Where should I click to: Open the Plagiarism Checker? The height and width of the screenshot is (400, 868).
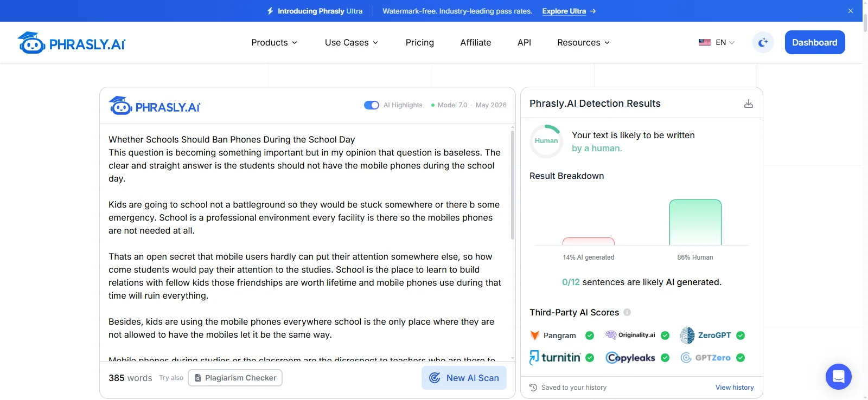pyautogui.click(x=235, y=378)
